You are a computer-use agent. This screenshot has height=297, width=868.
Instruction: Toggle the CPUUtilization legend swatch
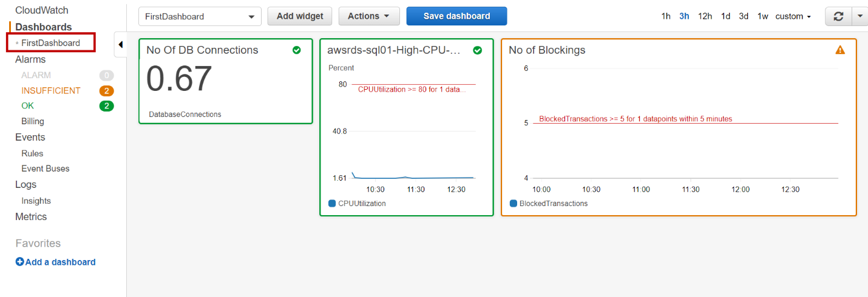pos(332,204)
